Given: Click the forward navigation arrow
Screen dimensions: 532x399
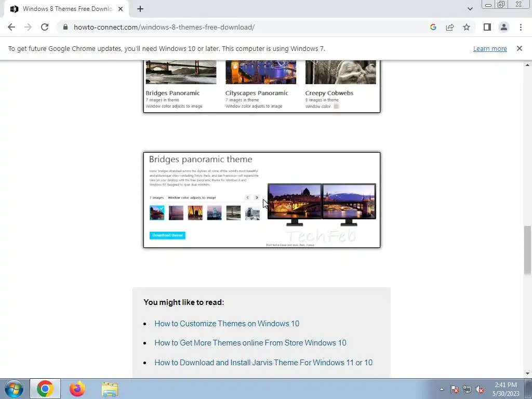Looking at the screenshot, I should [28, 27].
